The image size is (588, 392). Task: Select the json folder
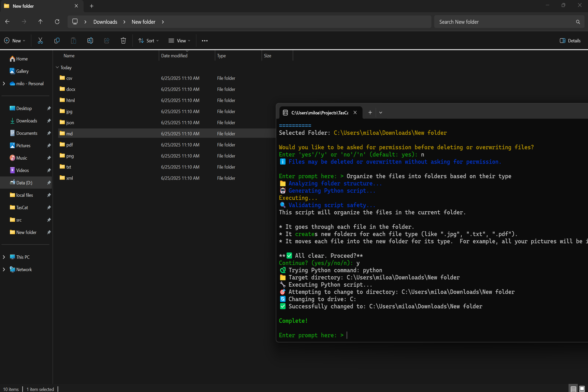[x=70, y=122]
